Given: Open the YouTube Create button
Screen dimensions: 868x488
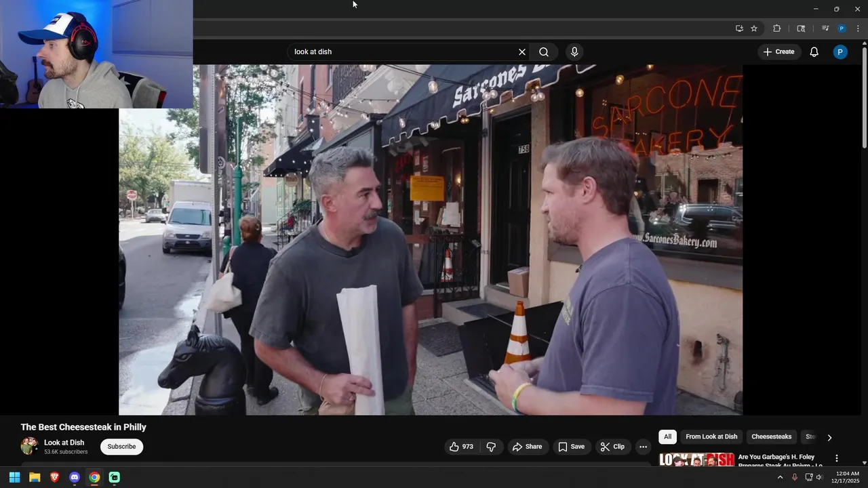Looking at the screenshot, I should (x=778, y=52).
